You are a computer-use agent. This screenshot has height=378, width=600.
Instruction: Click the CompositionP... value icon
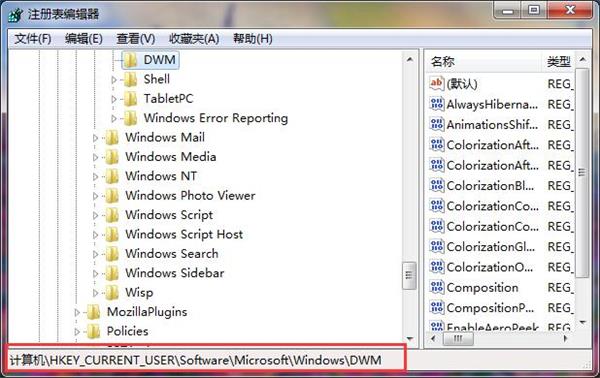[437, 308]
